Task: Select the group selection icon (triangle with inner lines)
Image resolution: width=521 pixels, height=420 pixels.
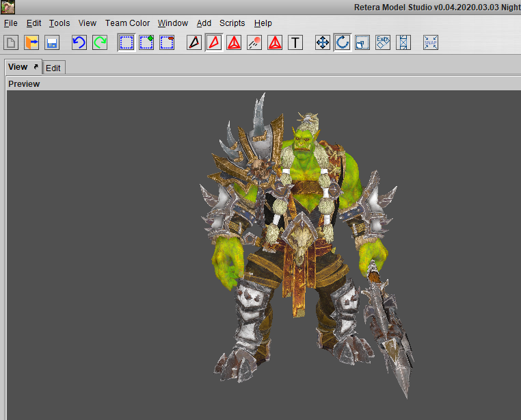Action: click(x=234, y=42)
